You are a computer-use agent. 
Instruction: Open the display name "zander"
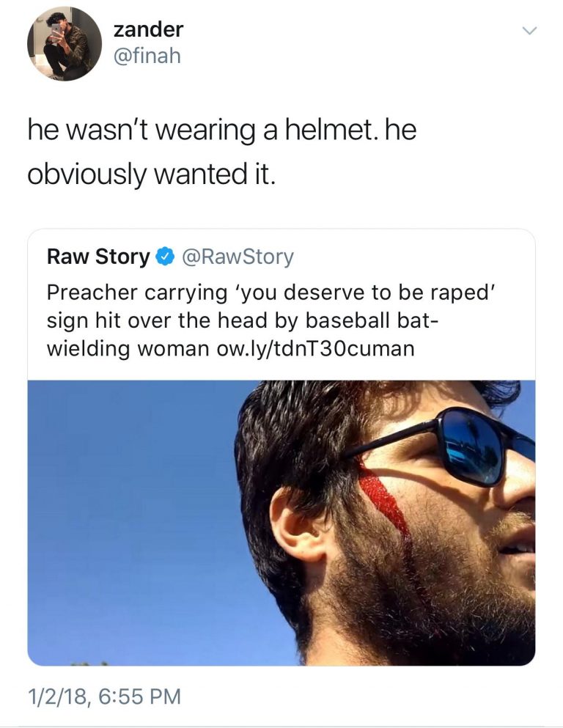[149, 29]
